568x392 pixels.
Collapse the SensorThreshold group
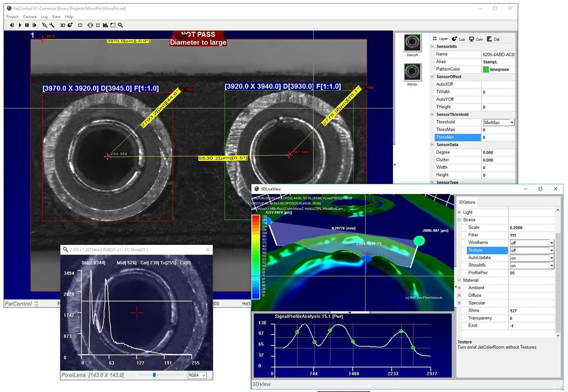(x=432, y=115)
